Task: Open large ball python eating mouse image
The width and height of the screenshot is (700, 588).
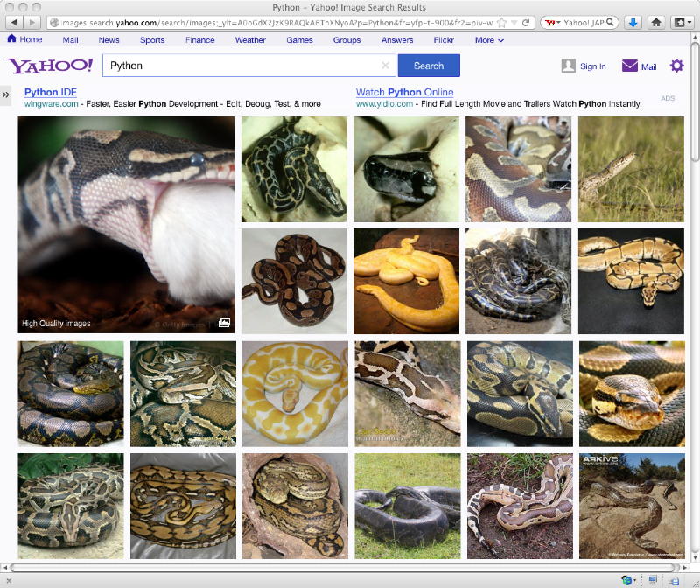Action: pyautogui.click(x=126, y=225)
